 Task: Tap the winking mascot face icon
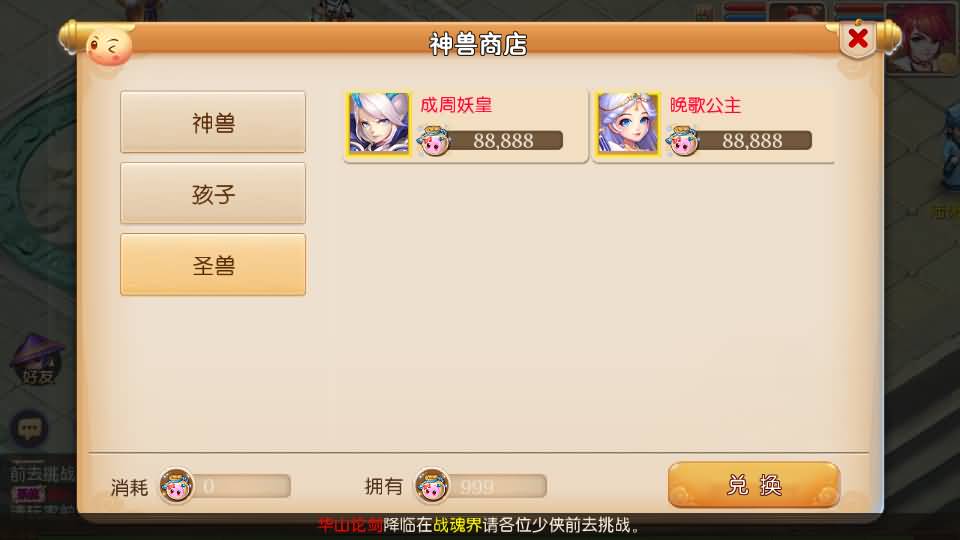[x=110, y=47]
